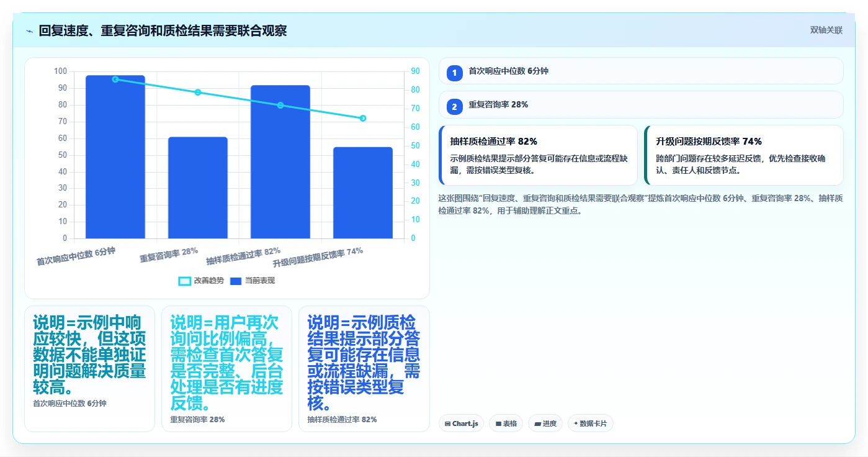Viewport: 868px width, 457px height.
Task: Click the icon inside the 进度 tag
Action: 537,423
